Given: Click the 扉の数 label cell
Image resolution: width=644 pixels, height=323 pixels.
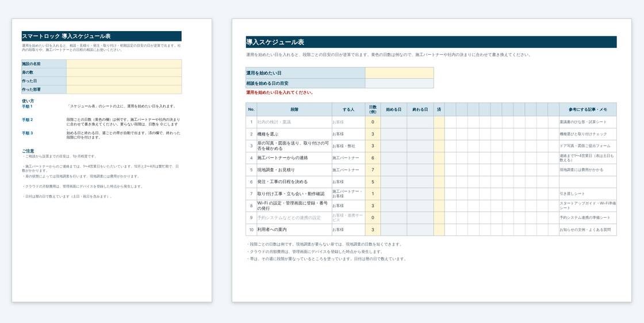Looking at the screenshot, I should (x=44, y=73).
